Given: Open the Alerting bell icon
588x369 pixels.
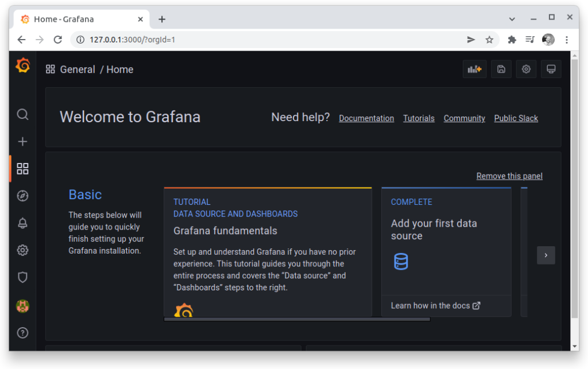Looking at the screenshot, I should [x=22, y=223].
